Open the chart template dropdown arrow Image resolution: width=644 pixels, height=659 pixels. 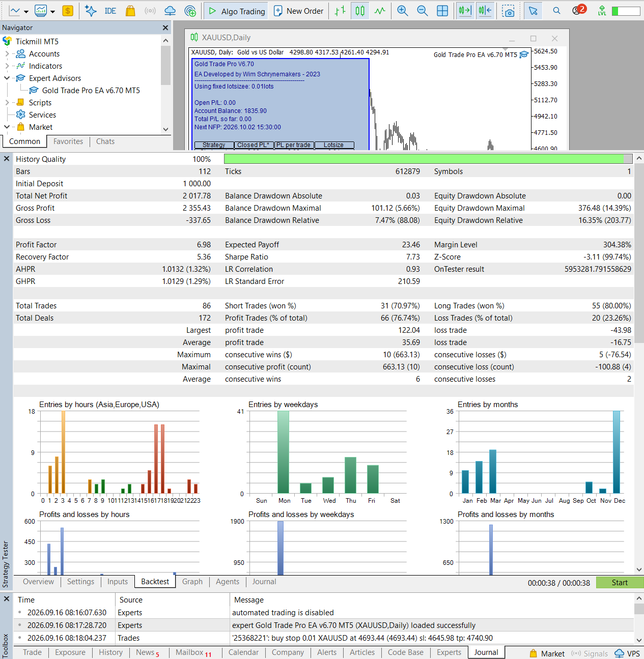(52, 11)
